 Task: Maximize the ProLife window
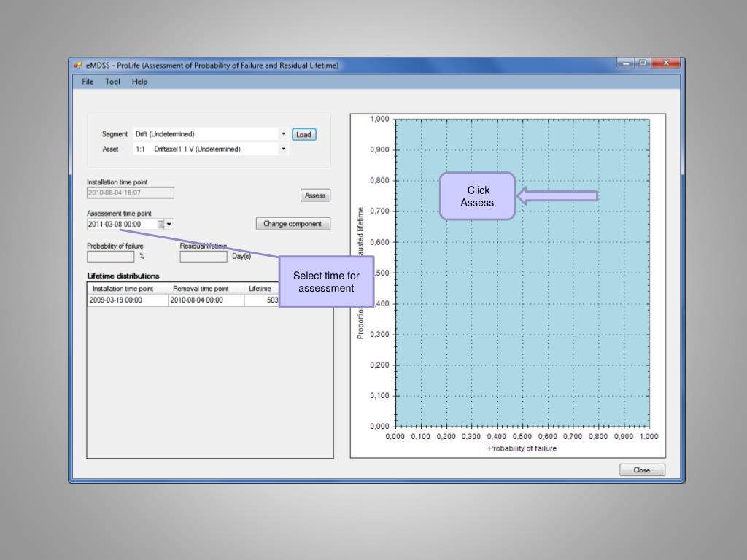[x=644, y=63]
